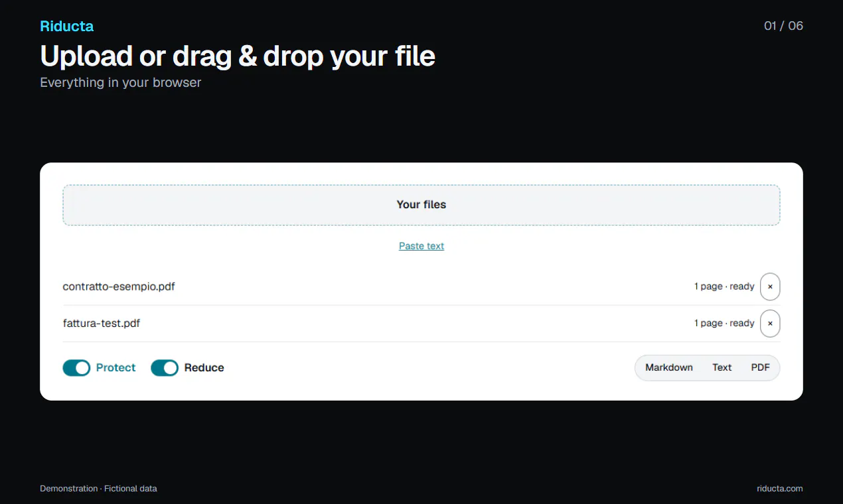Click the fattura-test.pdf file name
The width and height of the screenshot is (843, 504).
(102, 324)
